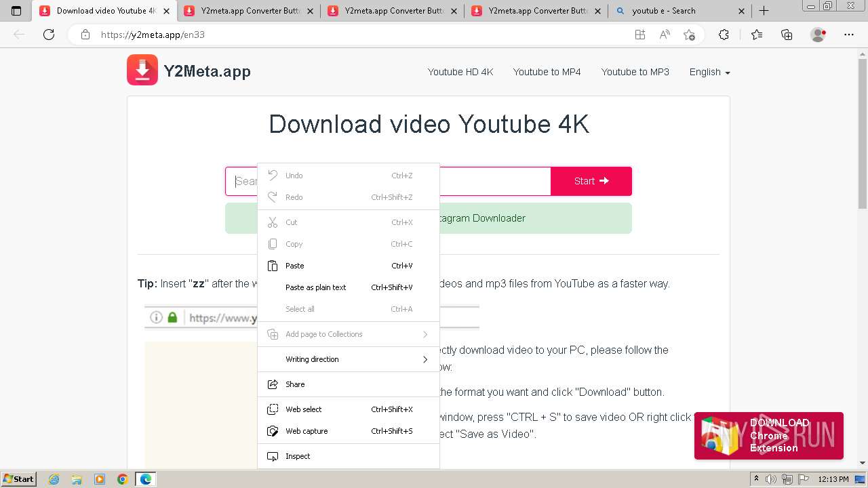Expand Add page to Collections submenu
Image resolution: width=868 pixels, height=488 pixels.
click(349, 334)
